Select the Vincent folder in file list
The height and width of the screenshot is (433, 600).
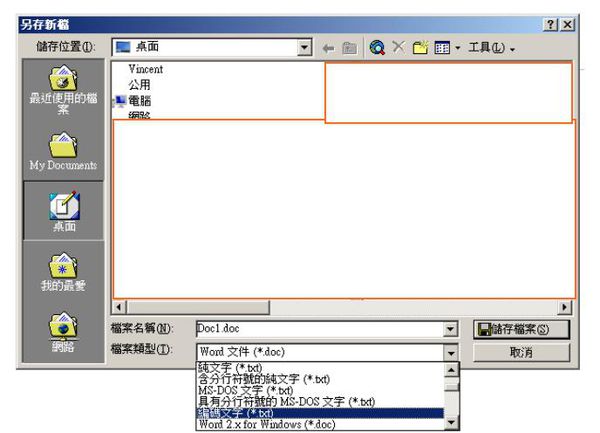coord(145,69)
